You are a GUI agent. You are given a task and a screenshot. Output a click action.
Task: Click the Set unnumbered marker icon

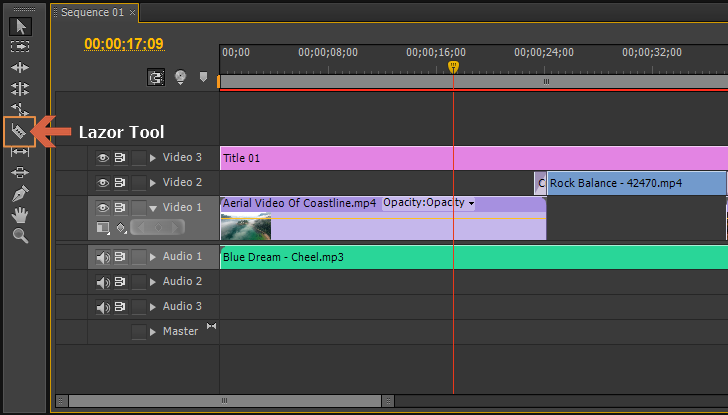(203, 77)
